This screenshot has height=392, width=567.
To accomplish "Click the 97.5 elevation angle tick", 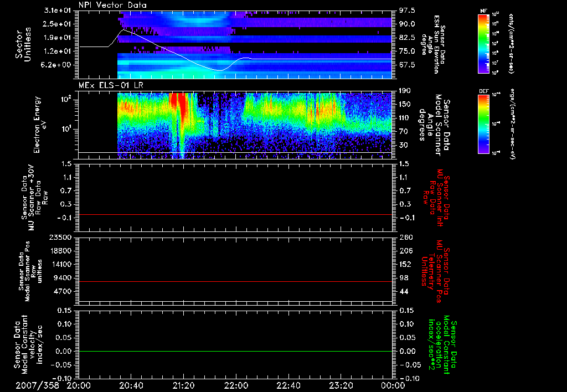I will pyautogui.click(x=407, y=11).
